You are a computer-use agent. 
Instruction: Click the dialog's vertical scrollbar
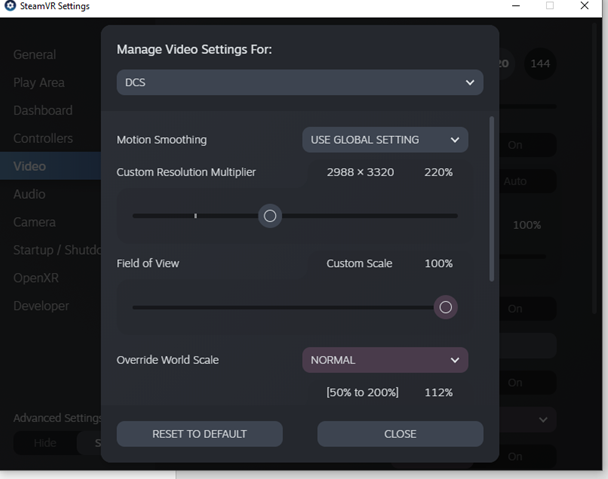(x=492, y=199)
